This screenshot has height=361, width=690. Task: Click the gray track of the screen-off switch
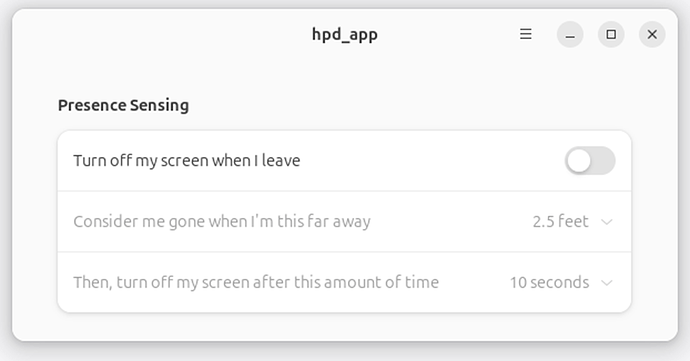tap(604, 161)
